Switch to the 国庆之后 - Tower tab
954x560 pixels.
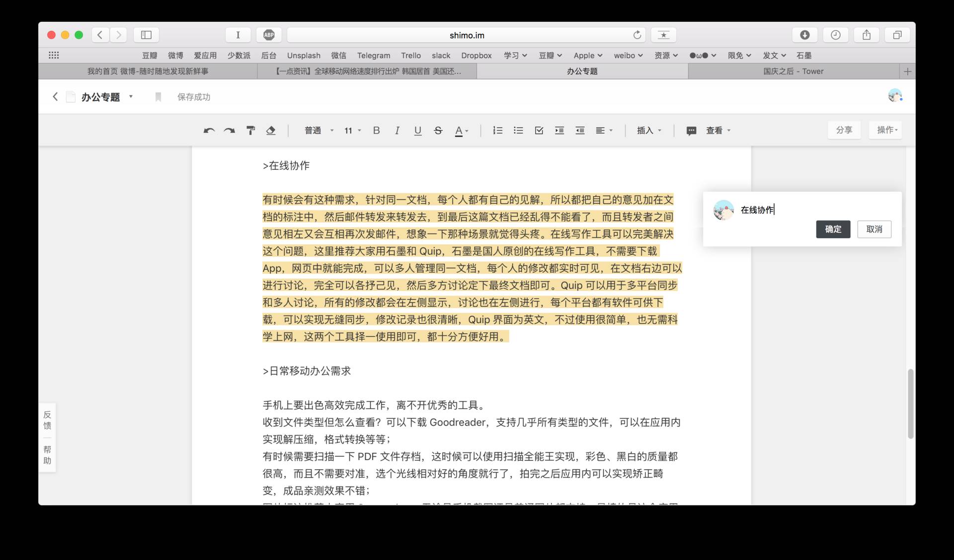[793, 71]
